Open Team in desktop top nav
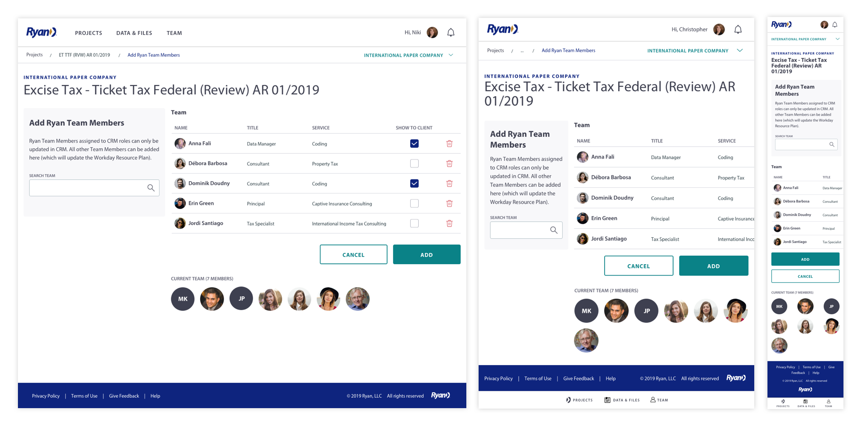This screenshot has height=427, width=868. coord(174,33)
